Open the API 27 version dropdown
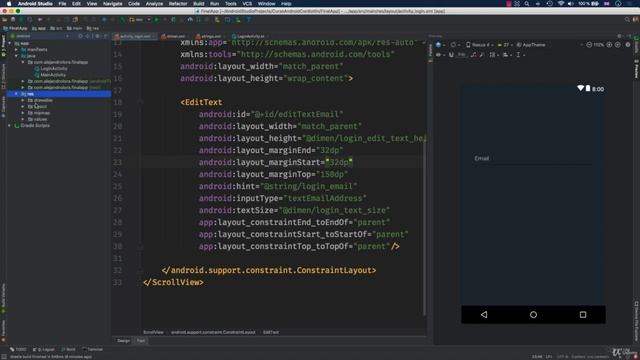This screenshot has width=640, height=360. (505, 45)
